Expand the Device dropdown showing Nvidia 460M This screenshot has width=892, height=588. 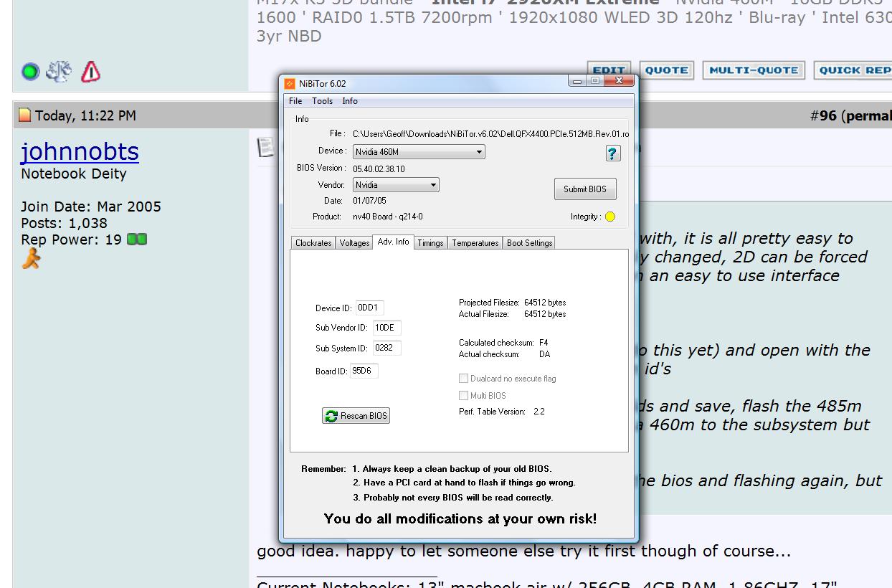[x=419, y=152]
